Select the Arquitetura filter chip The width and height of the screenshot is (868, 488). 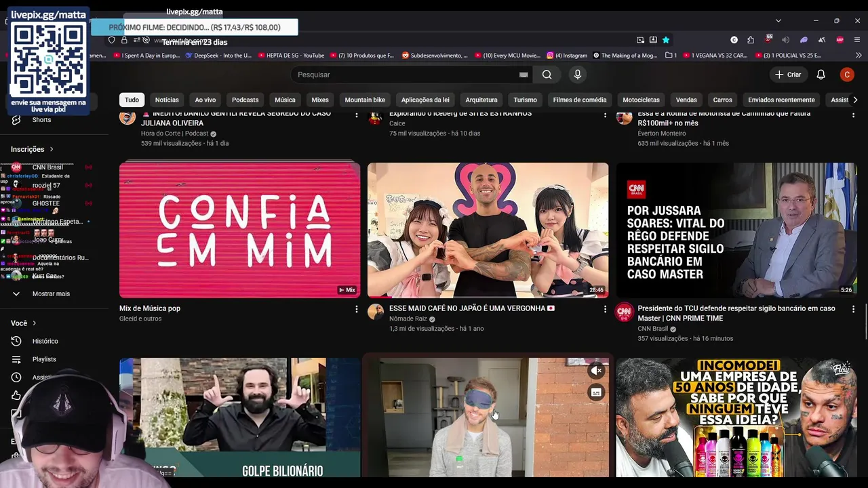[481, 100]
